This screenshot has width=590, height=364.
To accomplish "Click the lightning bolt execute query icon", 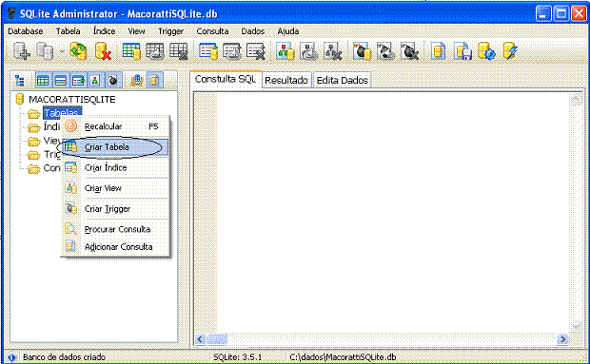I will (x=510, y=51).
